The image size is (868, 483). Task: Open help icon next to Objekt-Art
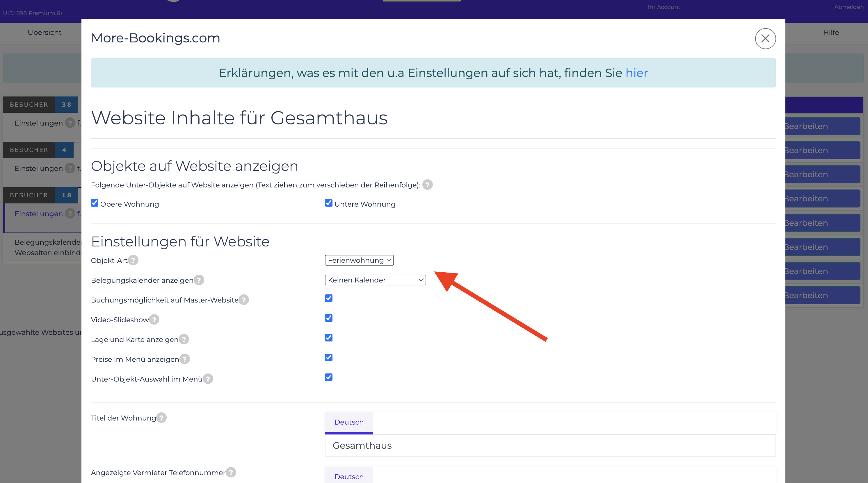133,260
